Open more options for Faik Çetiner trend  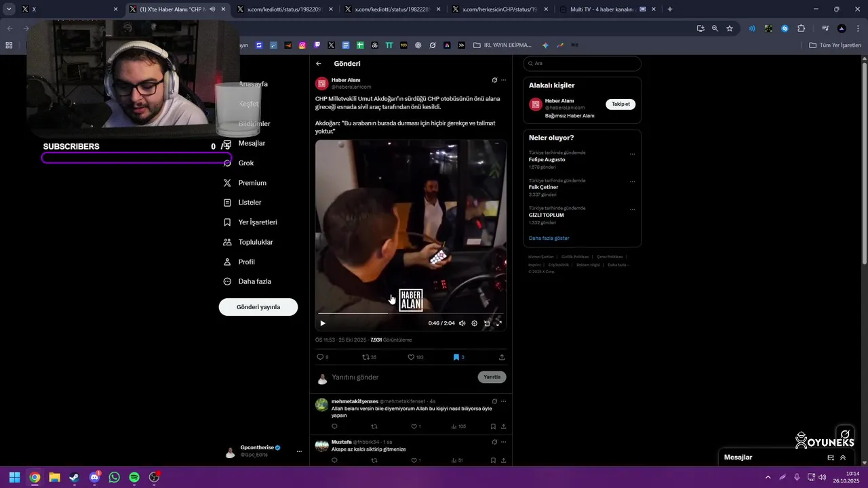632,182
